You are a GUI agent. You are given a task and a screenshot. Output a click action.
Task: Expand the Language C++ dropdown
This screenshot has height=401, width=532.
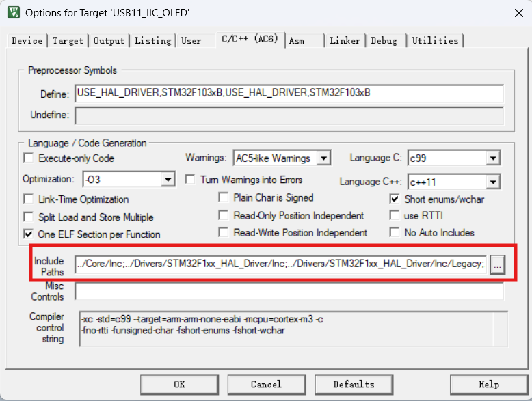click(493, 182)
